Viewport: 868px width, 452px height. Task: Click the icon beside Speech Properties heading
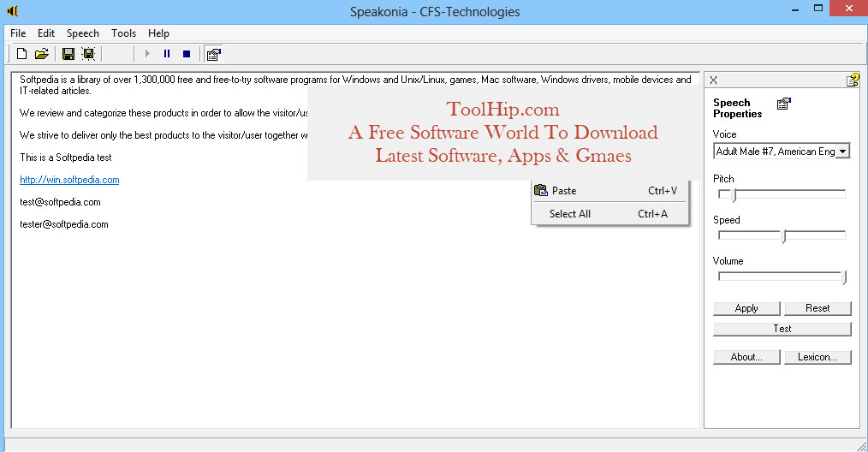click(x=784, y=103)
